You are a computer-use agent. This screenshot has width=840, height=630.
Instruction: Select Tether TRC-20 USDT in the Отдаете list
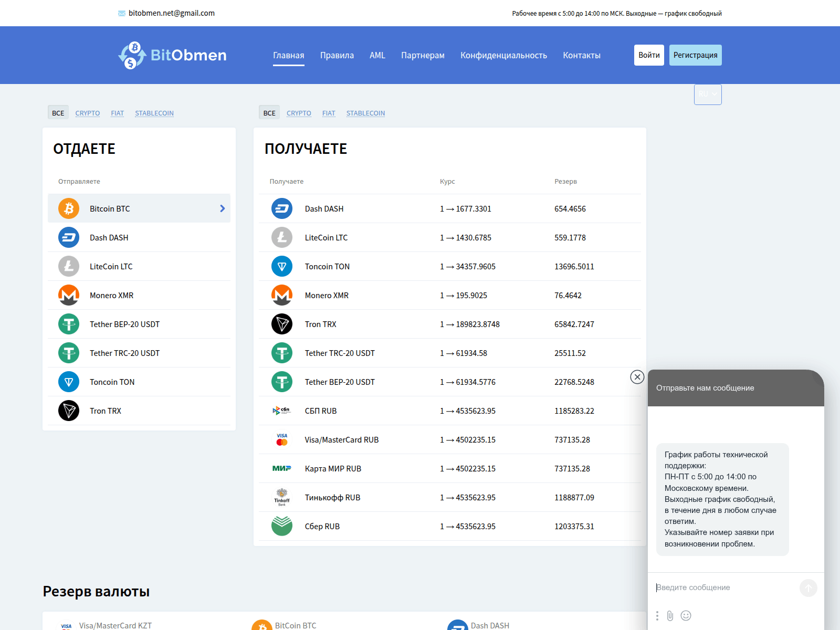139,353
